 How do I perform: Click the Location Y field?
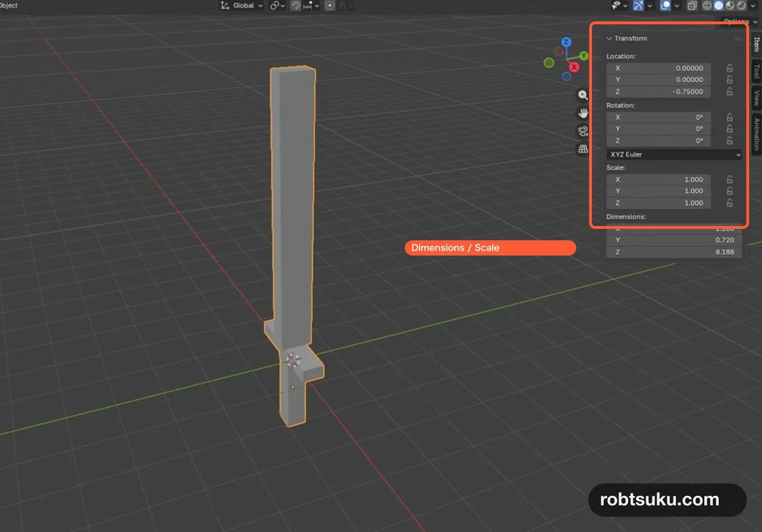[659, 80]
